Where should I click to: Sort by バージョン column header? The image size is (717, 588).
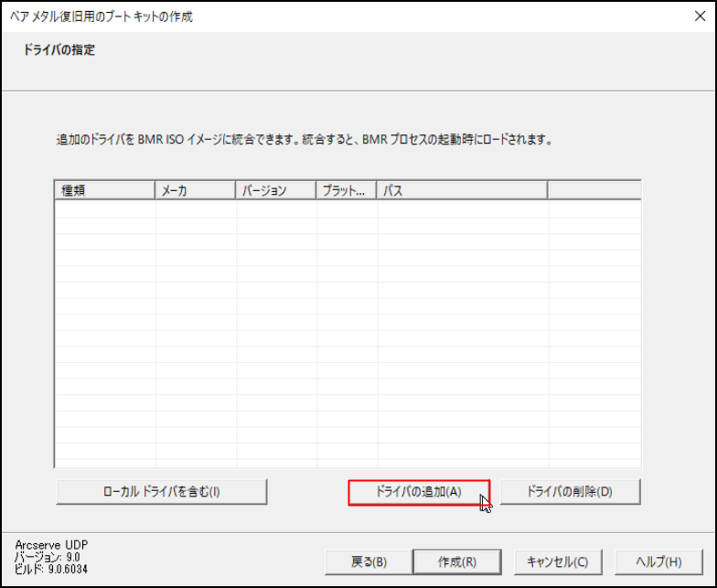(276, 190)
